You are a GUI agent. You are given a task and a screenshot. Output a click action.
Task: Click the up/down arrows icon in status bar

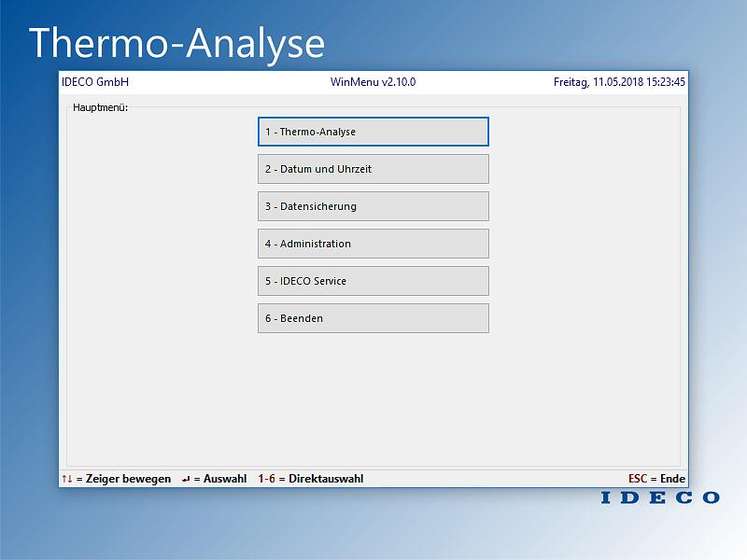point(66,479)
